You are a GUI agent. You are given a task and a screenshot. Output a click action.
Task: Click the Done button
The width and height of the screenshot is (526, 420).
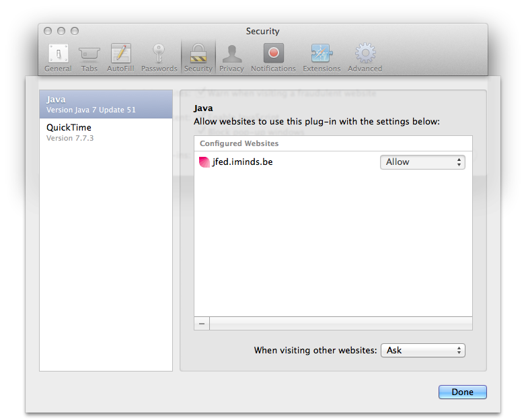[x=463, y=392]
